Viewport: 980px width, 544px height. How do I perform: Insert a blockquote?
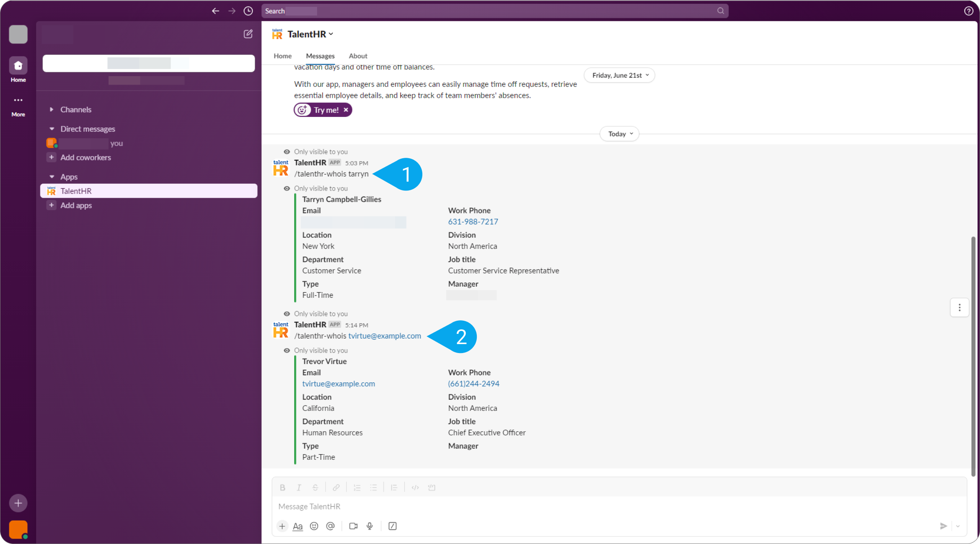tap(394, 488)
